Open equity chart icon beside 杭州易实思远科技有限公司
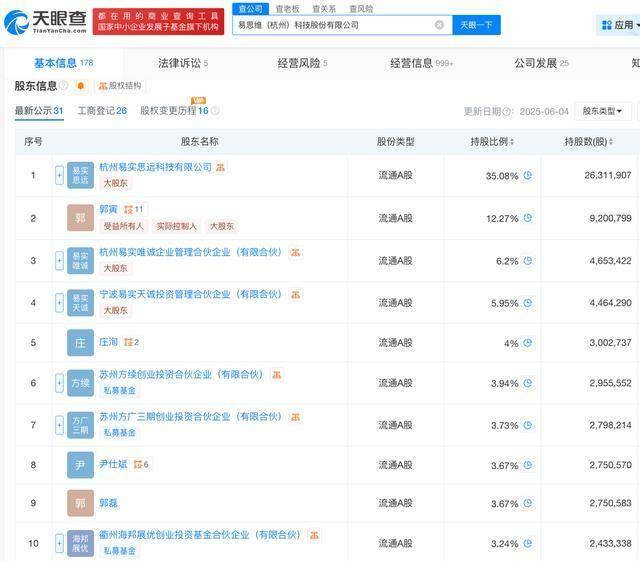Screen dimensions: 640x561 [x=221, y=168]
